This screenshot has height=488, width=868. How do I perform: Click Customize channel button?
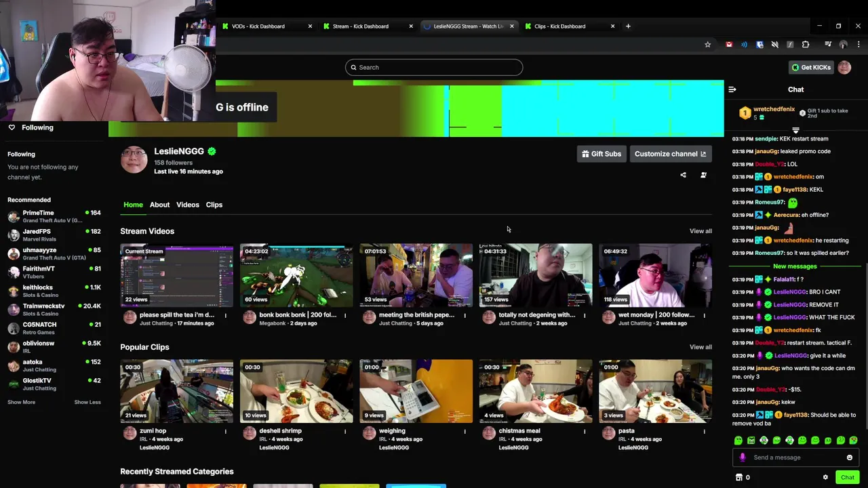point(670,154)
